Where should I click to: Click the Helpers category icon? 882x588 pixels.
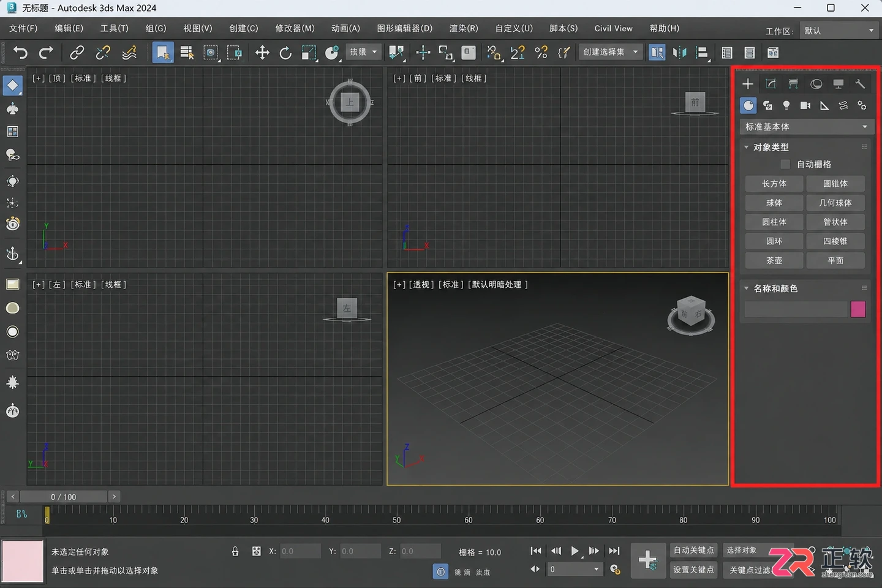click(x=824, y=105)
